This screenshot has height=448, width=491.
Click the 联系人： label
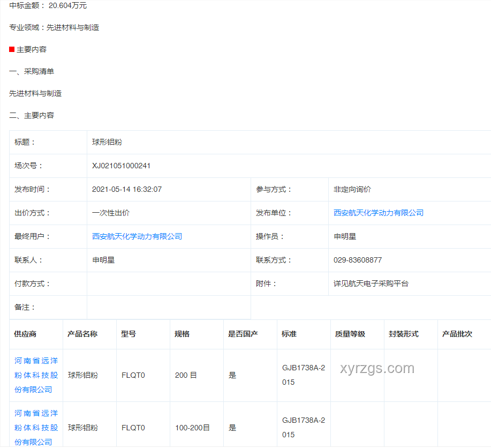(x=28, y=260)
